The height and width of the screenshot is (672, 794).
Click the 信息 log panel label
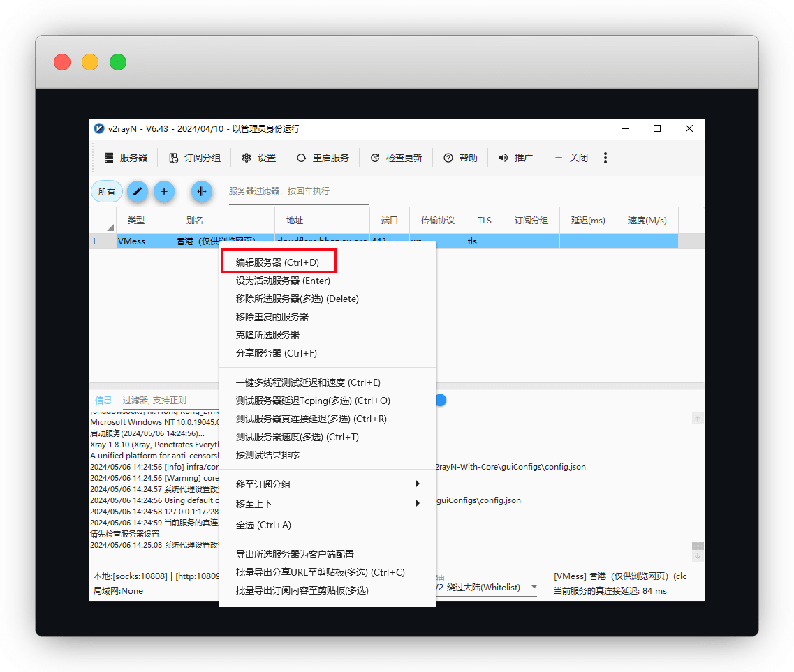[x=103, y=401]
